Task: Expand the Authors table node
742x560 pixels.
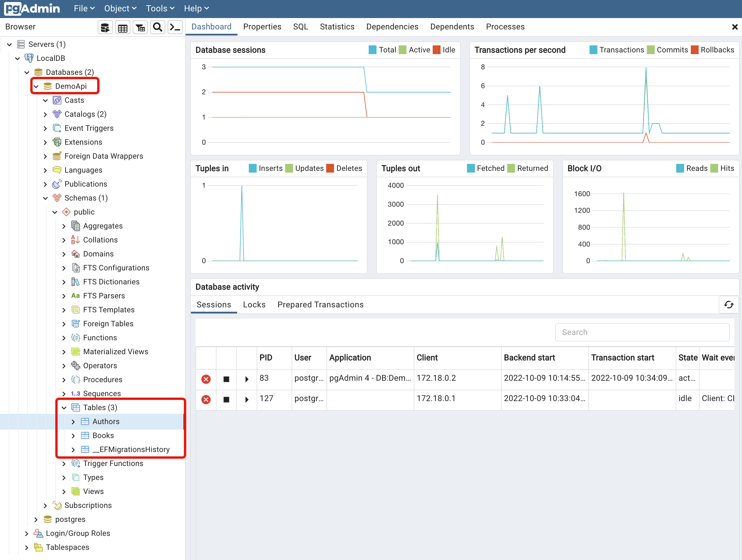Action: click(73, 422)
